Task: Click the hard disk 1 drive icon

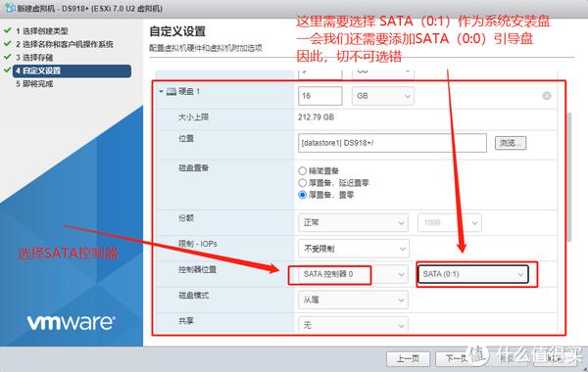Action: click(171, 91)
